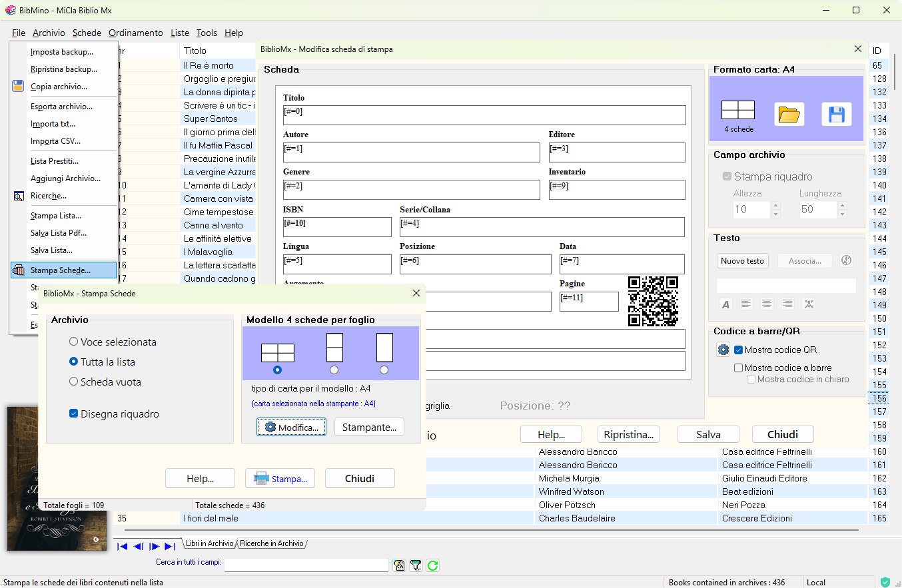Jump to the first record navigation arrow
This screenshot has width=902, height=588.
coord(122,546)
